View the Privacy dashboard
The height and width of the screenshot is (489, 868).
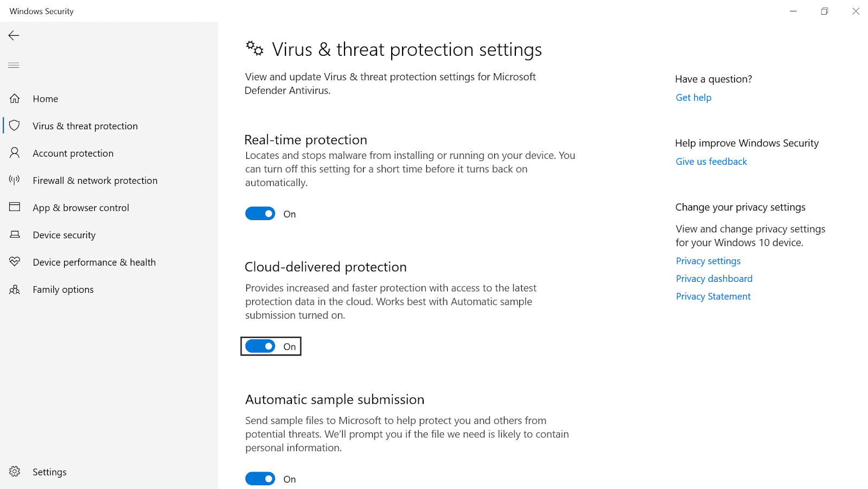(x=714, y=278)
